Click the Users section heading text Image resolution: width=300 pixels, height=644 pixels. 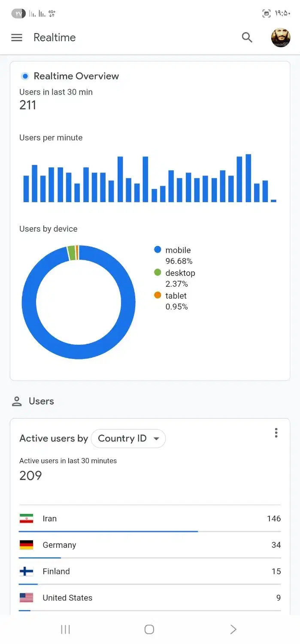coord(41,401)
